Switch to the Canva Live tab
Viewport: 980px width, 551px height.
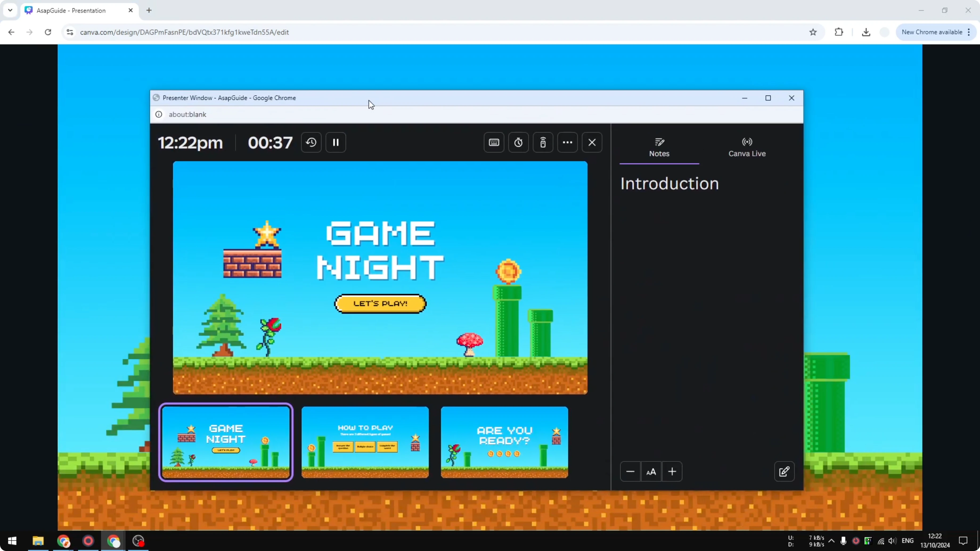[747, 147]
